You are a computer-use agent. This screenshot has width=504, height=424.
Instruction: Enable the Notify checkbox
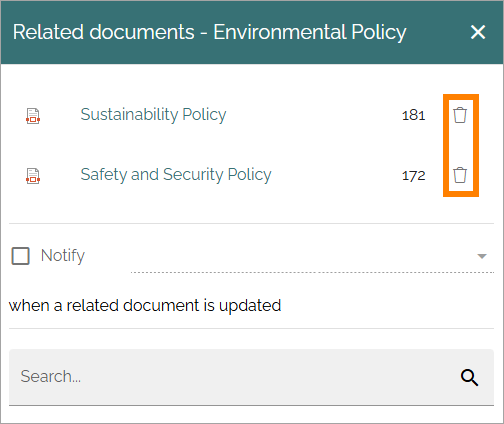point(21,256)
